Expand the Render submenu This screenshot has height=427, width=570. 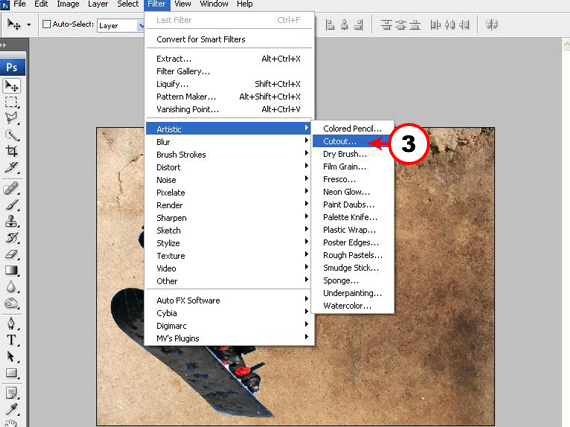pos(228,205)
